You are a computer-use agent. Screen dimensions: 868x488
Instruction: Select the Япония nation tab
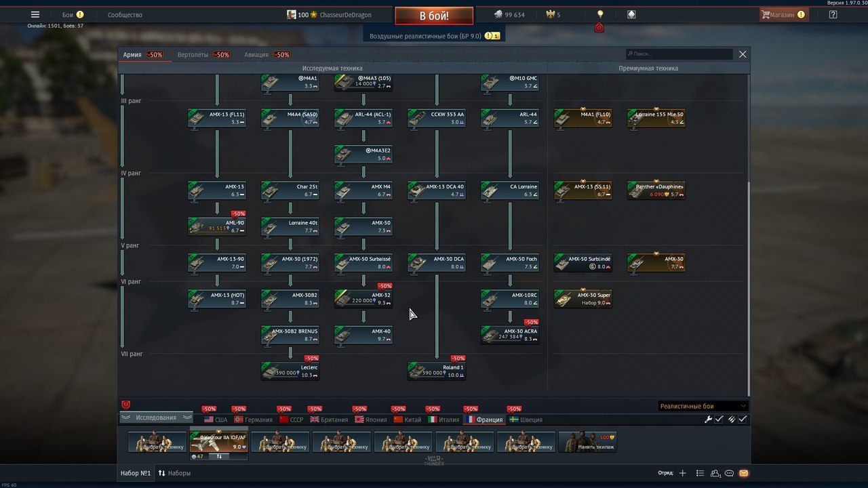370,420
